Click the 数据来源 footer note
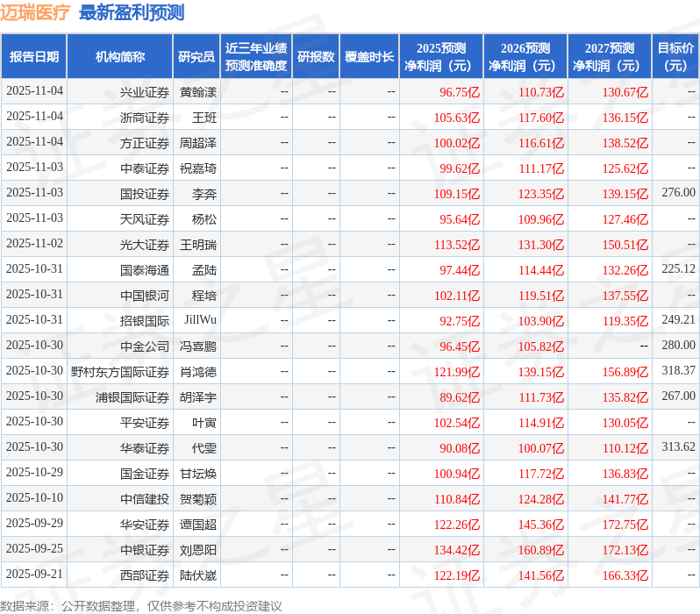 point(141,606)
